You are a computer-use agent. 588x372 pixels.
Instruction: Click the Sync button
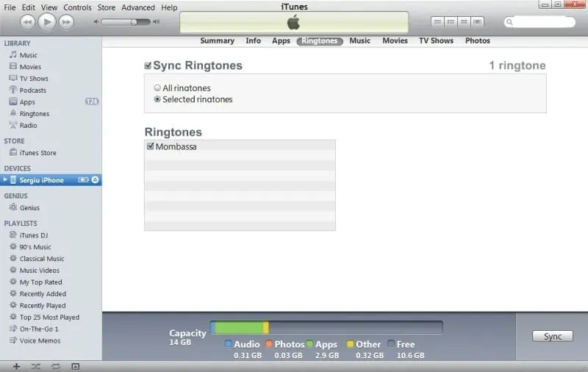tap(553, 337)
